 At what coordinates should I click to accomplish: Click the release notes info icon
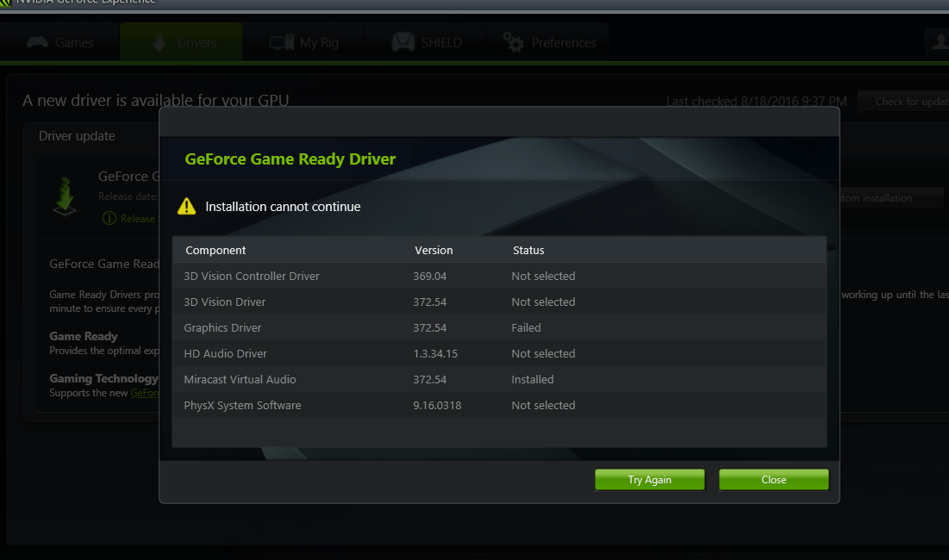pos(109,218)
